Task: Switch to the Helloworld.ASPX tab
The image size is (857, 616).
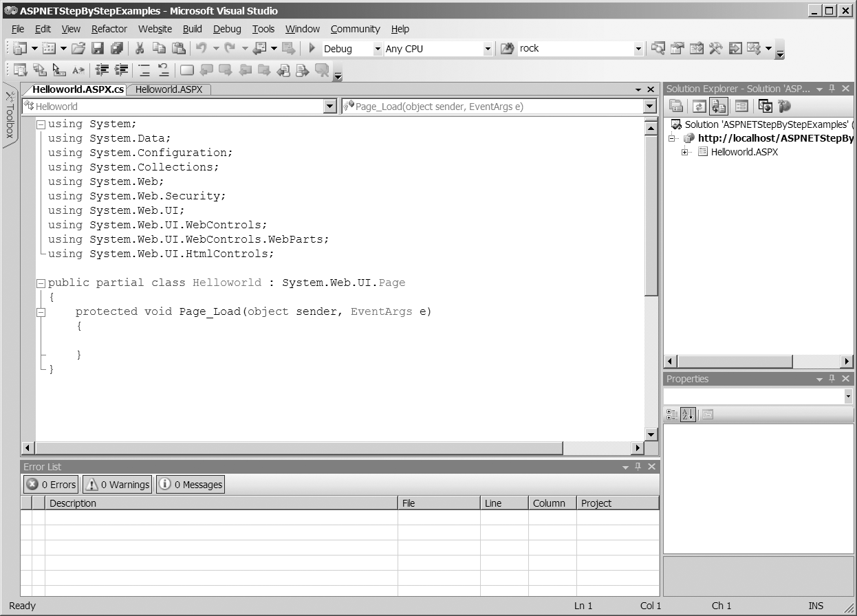Action: tap(169, 89)
